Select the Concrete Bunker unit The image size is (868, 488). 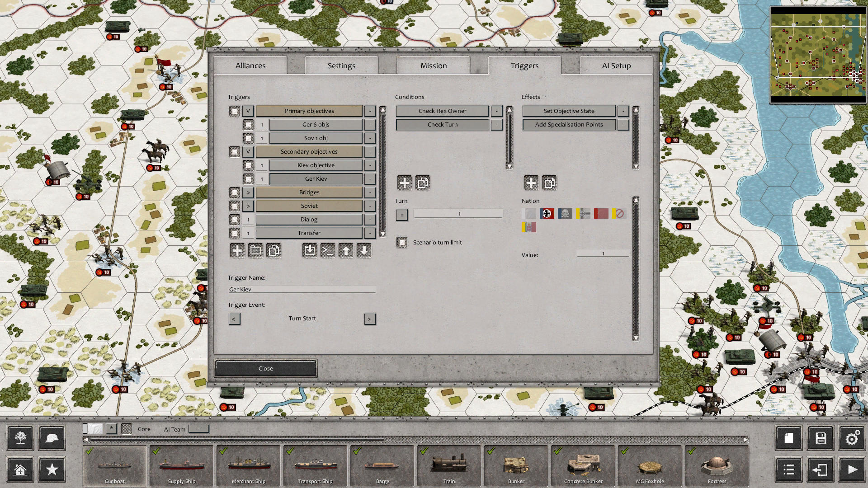pos(583,465)
